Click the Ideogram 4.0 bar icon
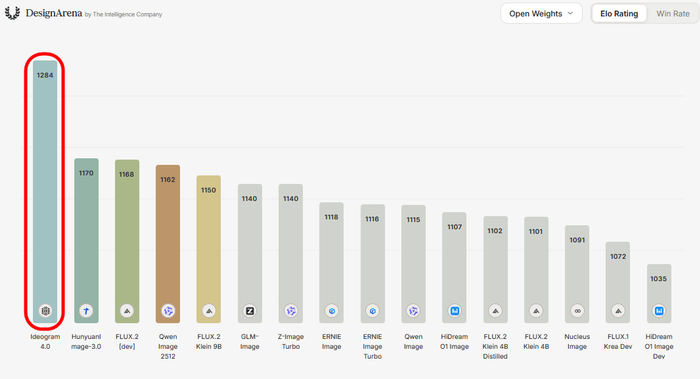700x379 pixels. tap(45, 311)
